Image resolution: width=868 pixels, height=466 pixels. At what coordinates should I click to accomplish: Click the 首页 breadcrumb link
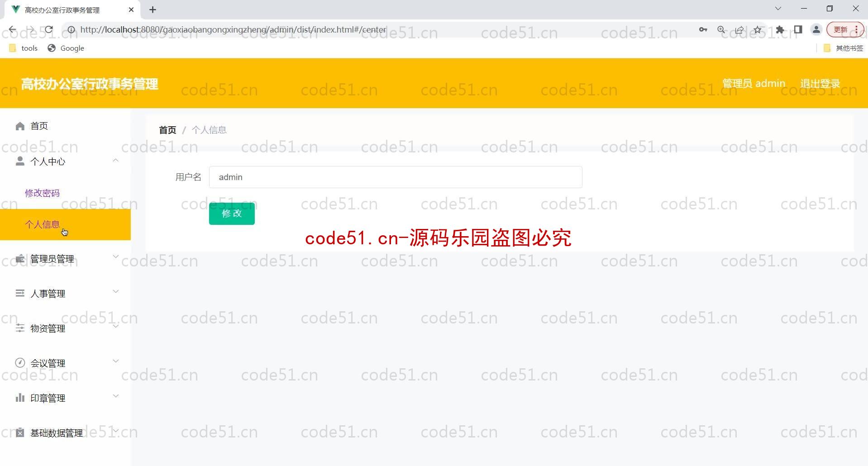[167, 130]
